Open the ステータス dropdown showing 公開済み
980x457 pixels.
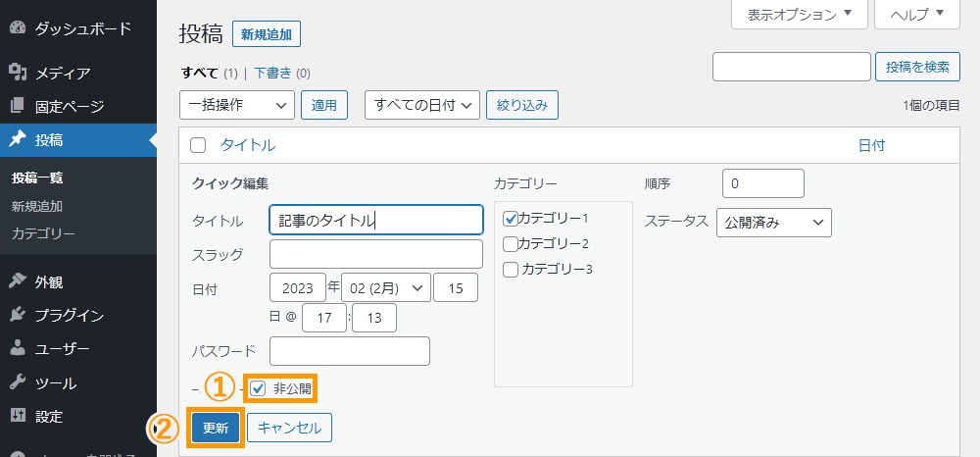(774, 222)
